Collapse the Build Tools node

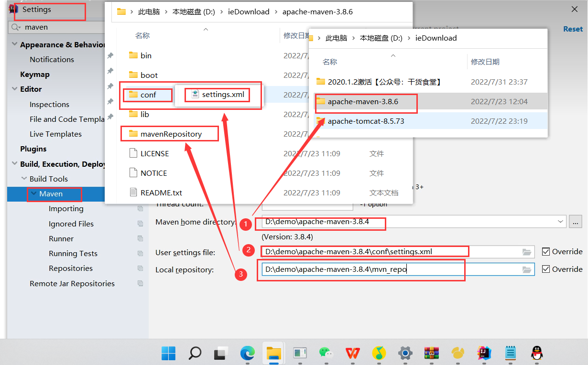pyautogui.click(x=24, y=179)
